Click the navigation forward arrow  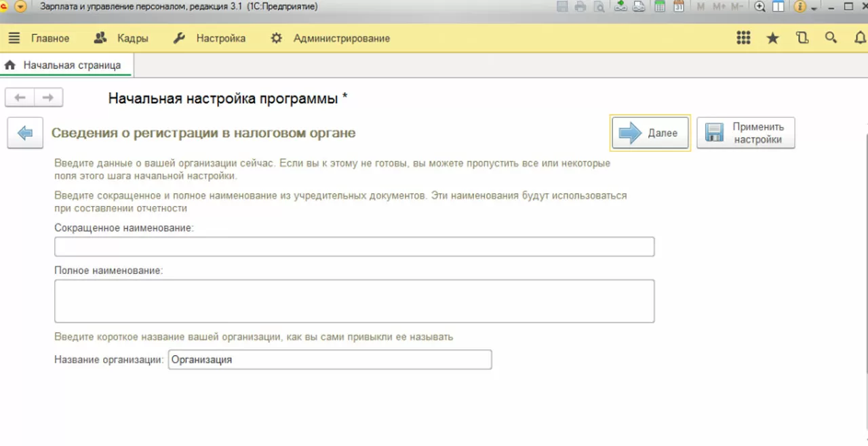[x=48, y=98]
